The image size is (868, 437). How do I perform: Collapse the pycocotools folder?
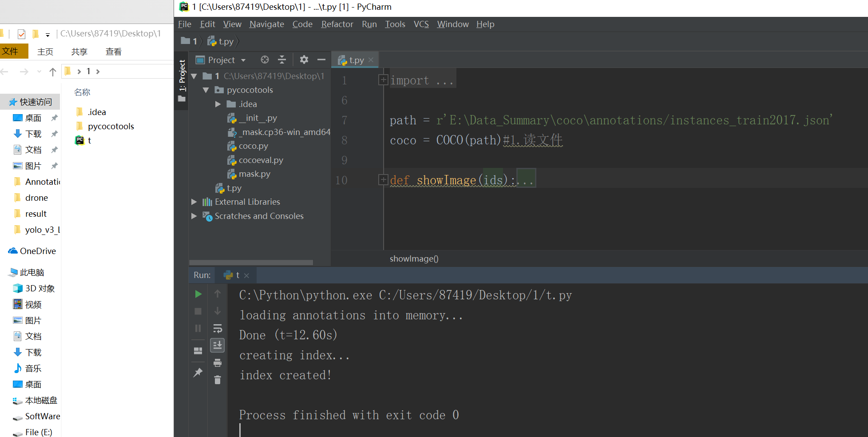tap(206, 90)
